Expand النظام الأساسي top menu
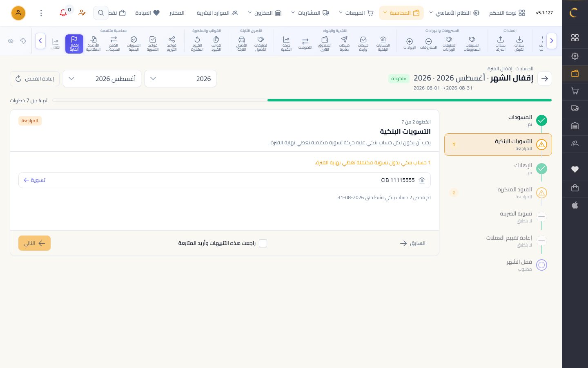The width and height of the screenshot is (588, 368). click(454, 13)
